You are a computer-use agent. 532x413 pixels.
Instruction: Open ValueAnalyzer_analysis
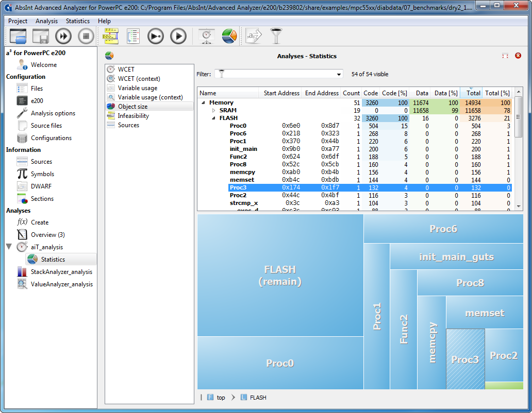click(62, 284)
